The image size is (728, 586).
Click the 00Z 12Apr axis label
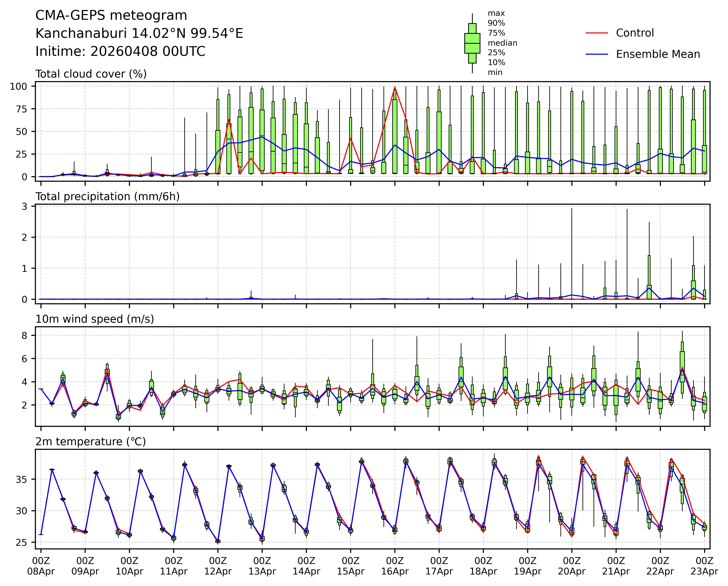tap(218, 566)
